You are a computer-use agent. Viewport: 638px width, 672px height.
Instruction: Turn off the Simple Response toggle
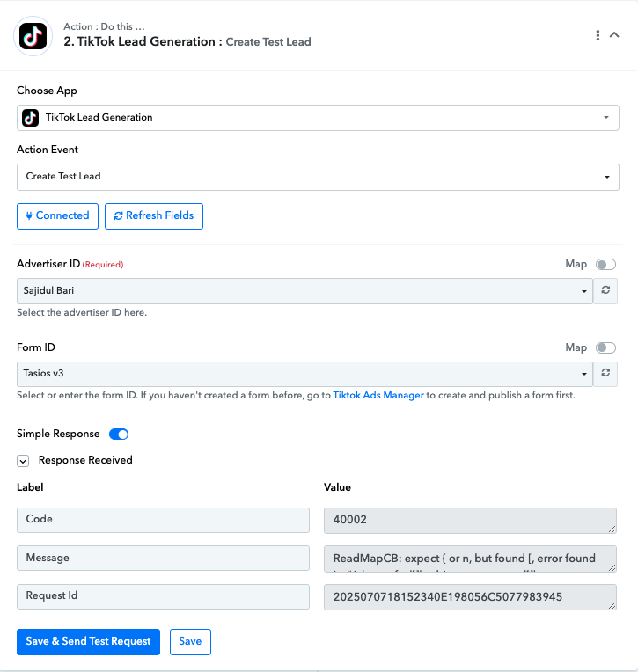(119, 435)
